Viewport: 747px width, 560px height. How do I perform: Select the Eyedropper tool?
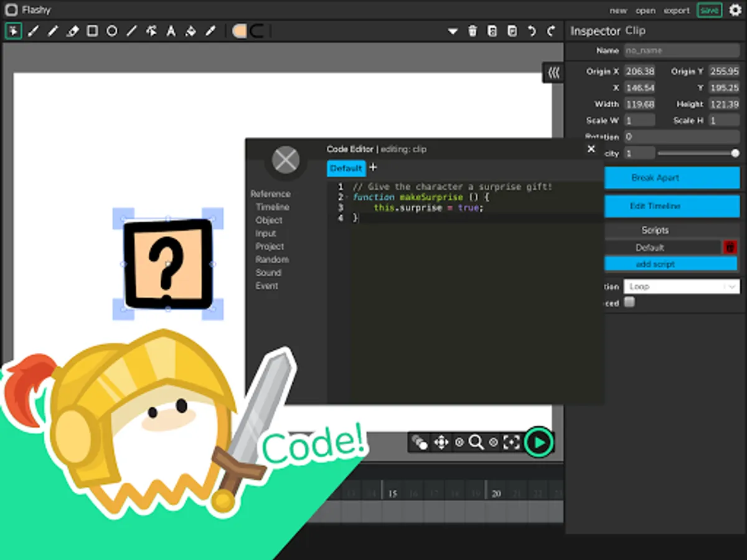210,31
